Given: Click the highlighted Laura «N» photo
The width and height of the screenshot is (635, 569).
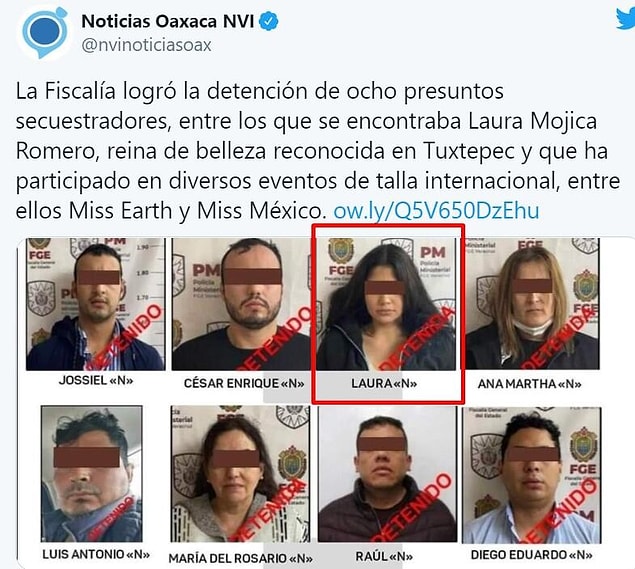Looking at the screenshot, I should pos(386,304).
